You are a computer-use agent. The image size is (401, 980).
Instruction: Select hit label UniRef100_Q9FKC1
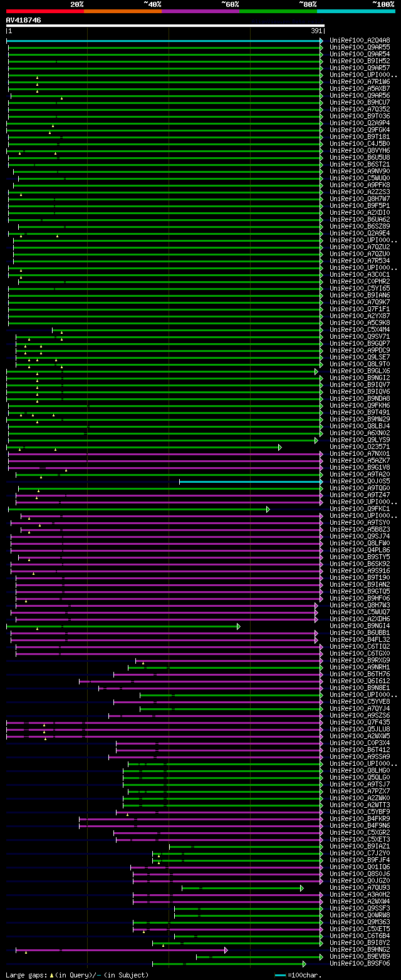tap(360, 509)
